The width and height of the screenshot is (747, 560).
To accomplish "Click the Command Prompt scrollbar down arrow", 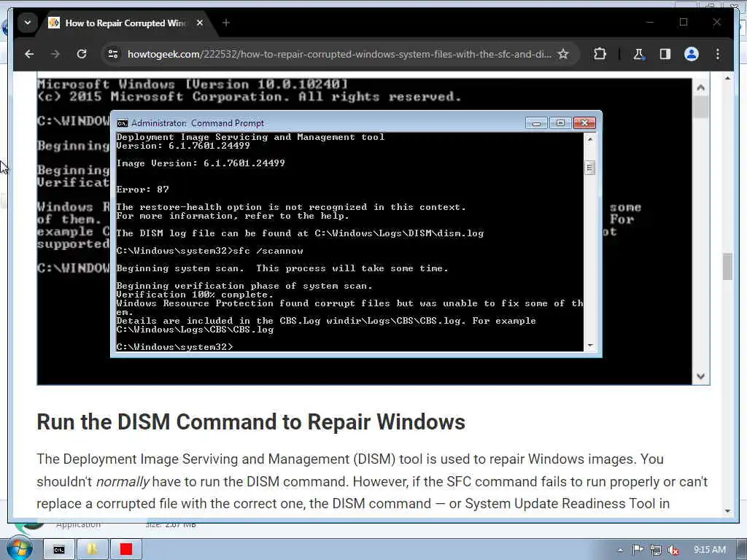I will pyautogui.click(x=589, y=346).
